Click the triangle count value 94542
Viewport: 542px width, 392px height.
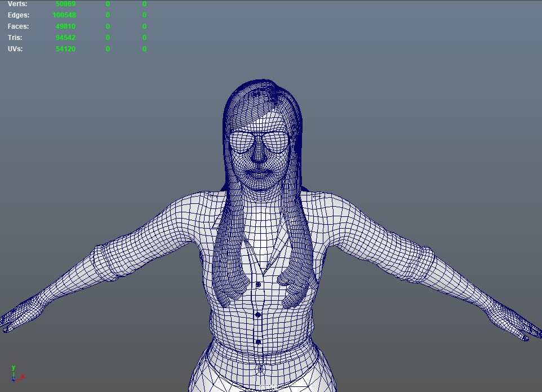click(x=65, y=37)
